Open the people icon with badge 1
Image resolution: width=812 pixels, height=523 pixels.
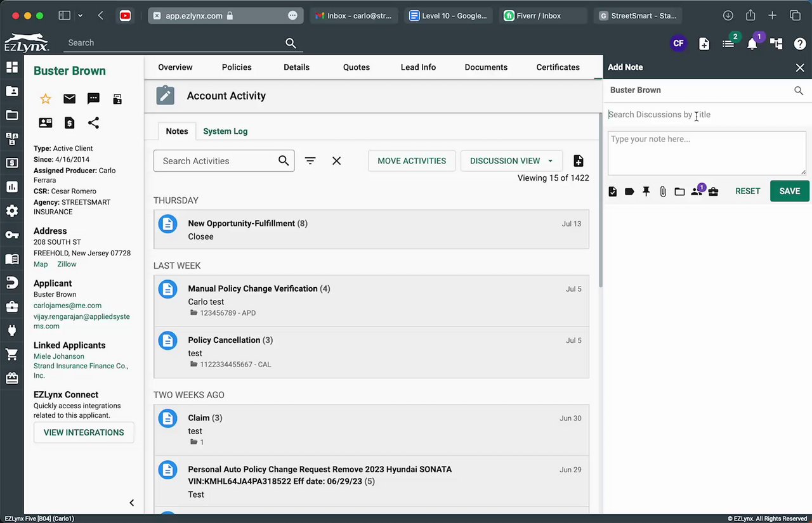(x=697, y=190)
